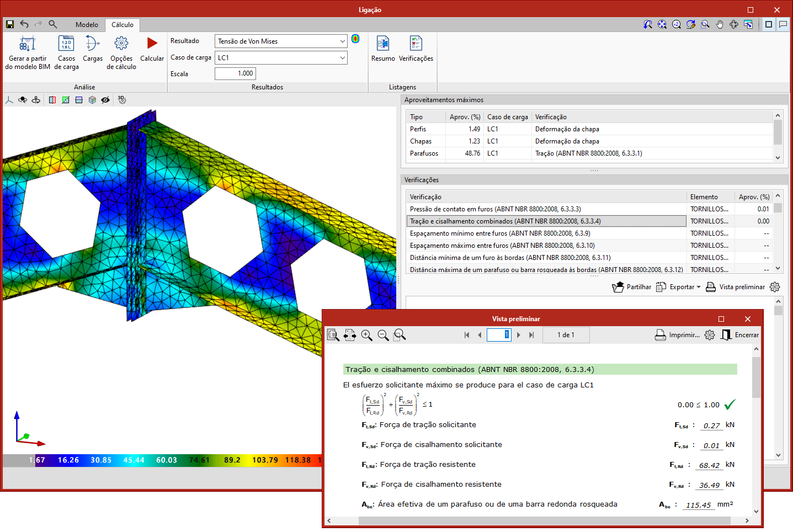This screenshot has width=793, height=532.
Task: Switch to the Modelo tab
Action: 87,25
